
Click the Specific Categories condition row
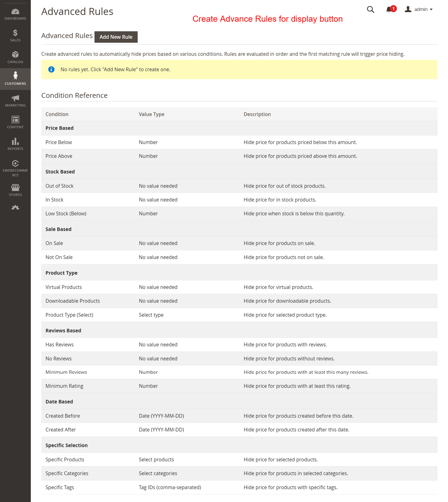[67, 474]
